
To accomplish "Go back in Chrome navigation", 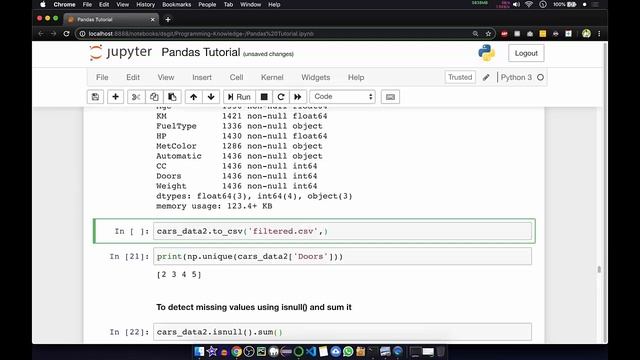I will click(x=41, y=33).
